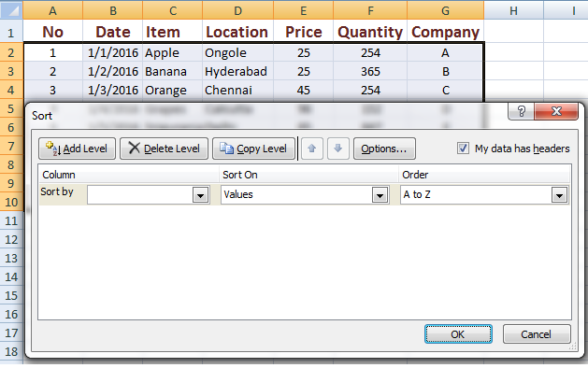Expand the Sort by column dropdown
588x368 pixels.
click(201, 195)
